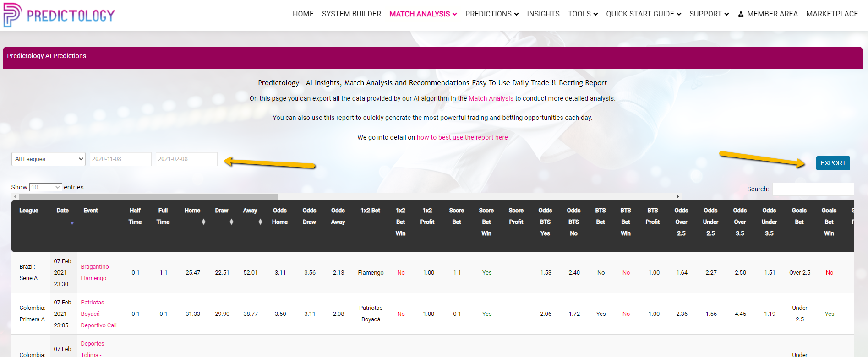Open the Patriotas Boyacá - Deportivo Cali event
The image size is (868, 357).
click(98, 314)
